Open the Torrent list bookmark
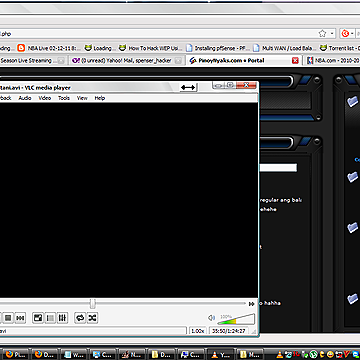 click(339, 48)
